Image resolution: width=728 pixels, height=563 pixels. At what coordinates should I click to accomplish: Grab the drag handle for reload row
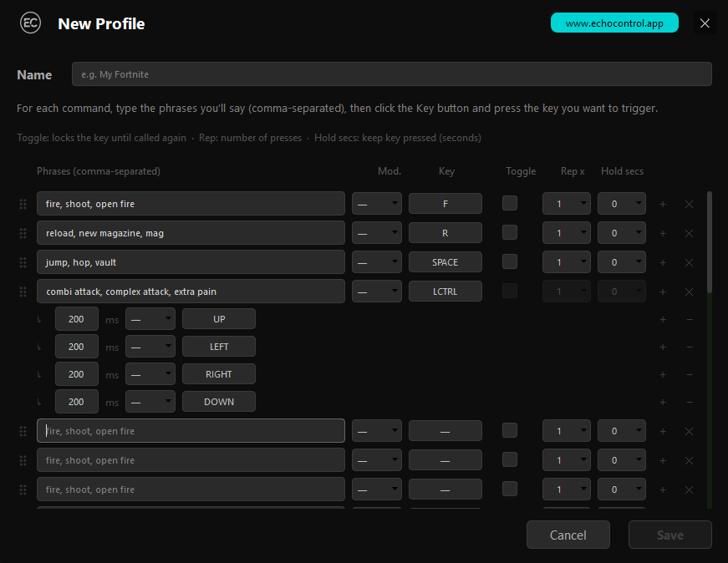pyautogui.click(x=23, y=233)
